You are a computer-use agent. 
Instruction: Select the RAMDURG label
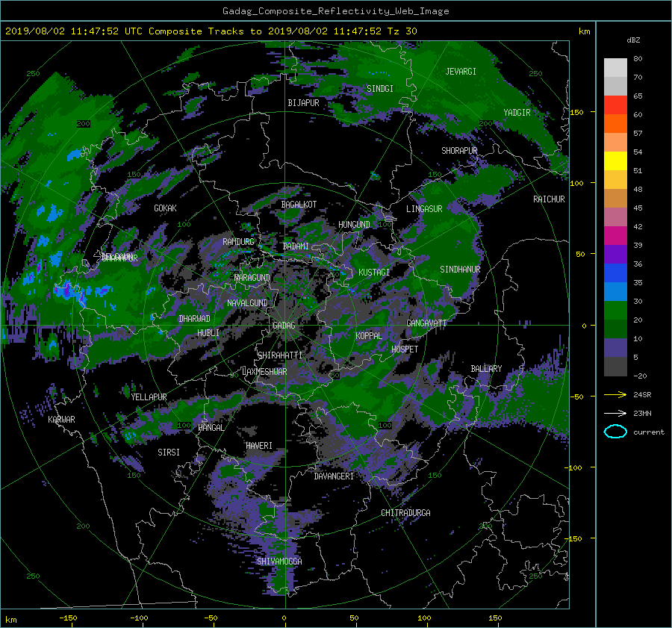(x=238, y=242)
